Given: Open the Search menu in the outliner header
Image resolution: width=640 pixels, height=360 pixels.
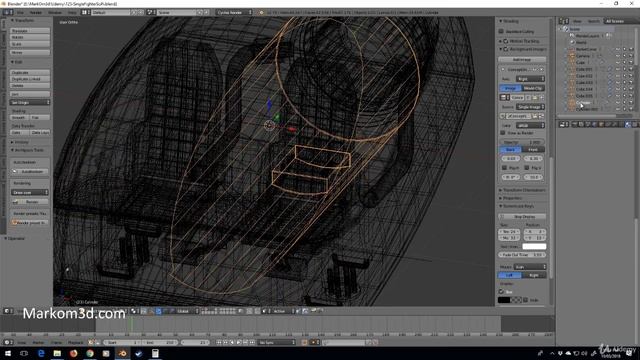Looking at the screenshot, I should pos(593,21).
